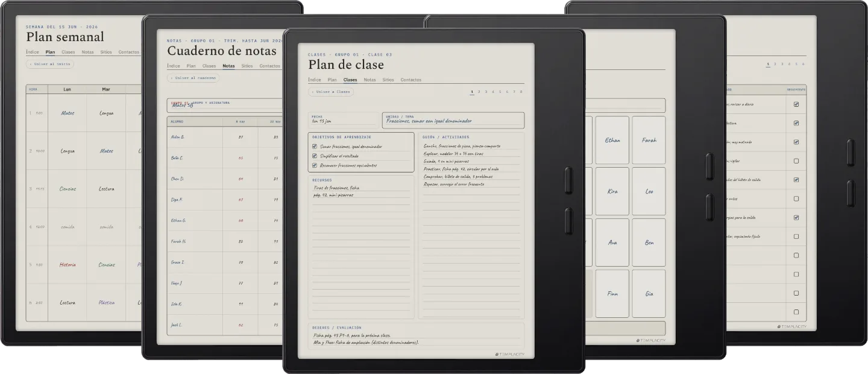Open the Contactos tab in Plan de clase
Image resolution: width=868 pixels, height=374 pixels.
click(411, 80)
